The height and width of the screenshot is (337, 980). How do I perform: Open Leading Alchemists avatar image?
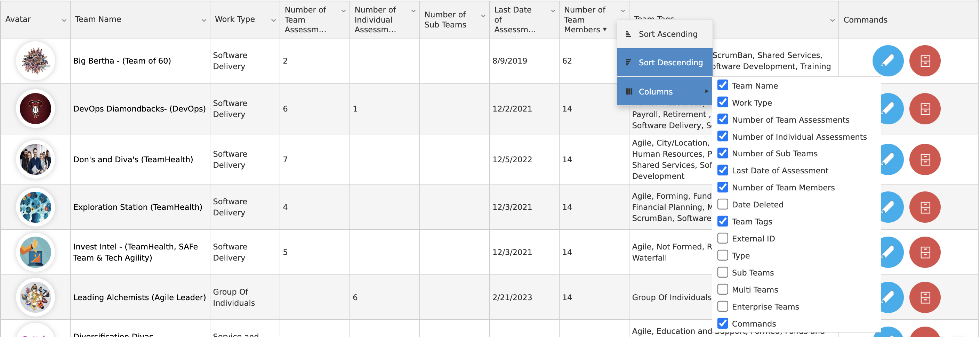point(35,297)
